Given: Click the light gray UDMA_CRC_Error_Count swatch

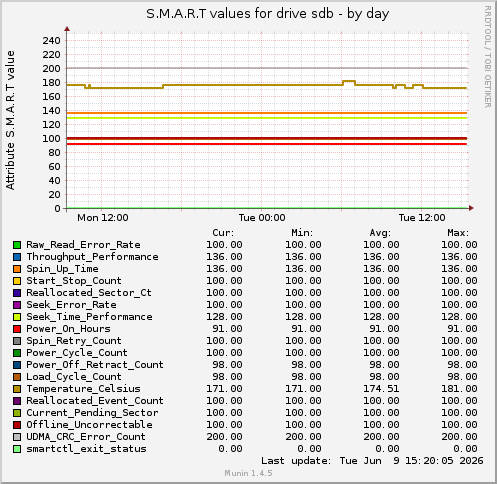Looking at the screenshot, I should point(17,437).
